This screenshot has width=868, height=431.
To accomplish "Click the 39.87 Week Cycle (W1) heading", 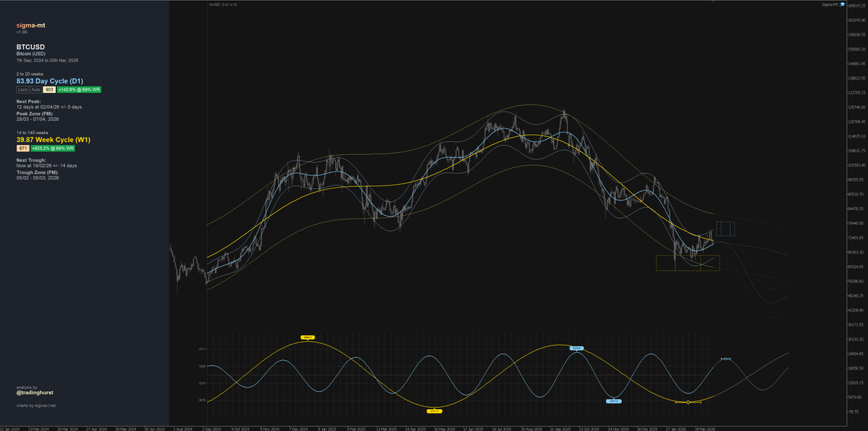I will pyautogui.click(x=53, y=140).
